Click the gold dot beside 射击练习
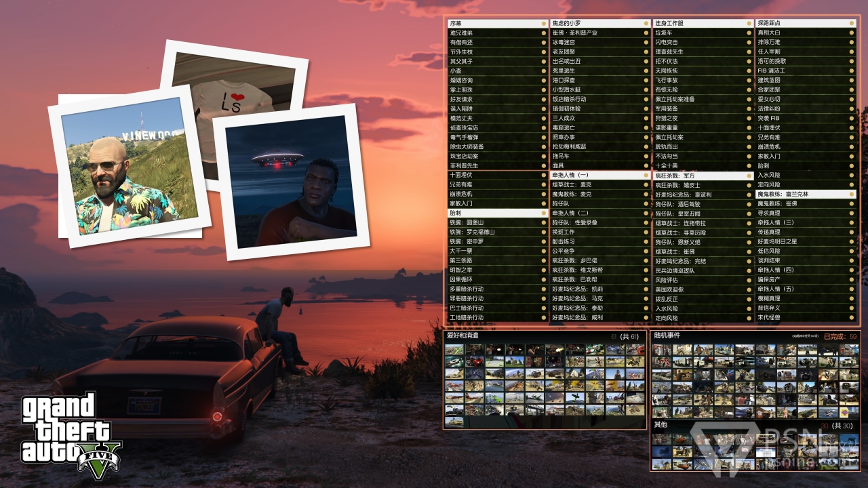 point(646,241)
